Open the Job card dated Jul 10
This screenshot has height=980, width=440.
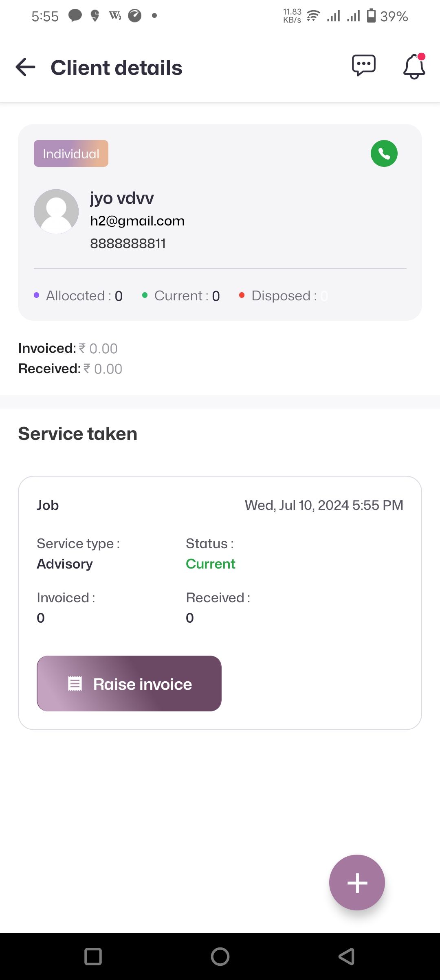[x=220, y=505]
